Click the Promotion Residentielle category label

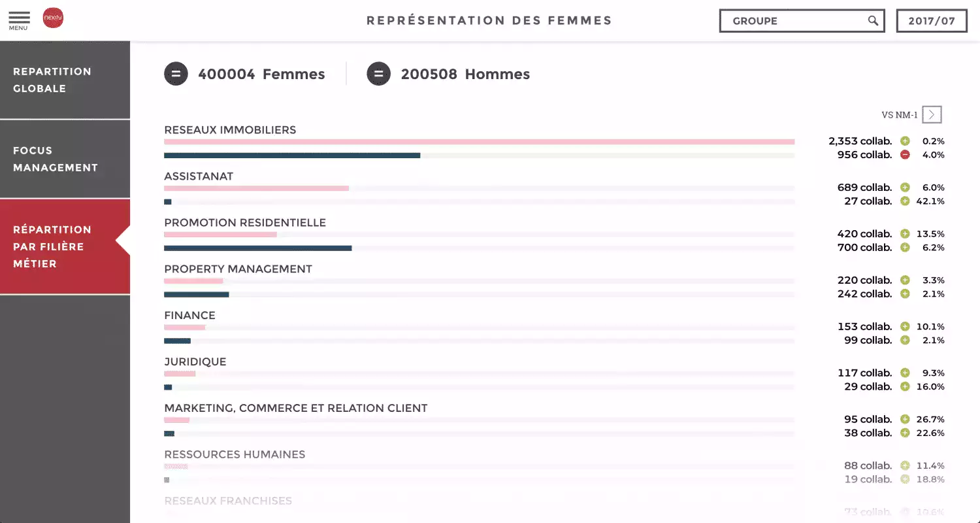tap(245, 223)
